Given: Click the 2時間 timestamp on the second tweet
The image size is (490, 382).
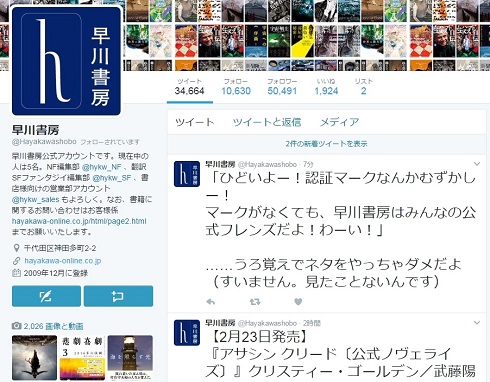Looking at the screenshot, I should pyautogui.click(x=312, y=323).
